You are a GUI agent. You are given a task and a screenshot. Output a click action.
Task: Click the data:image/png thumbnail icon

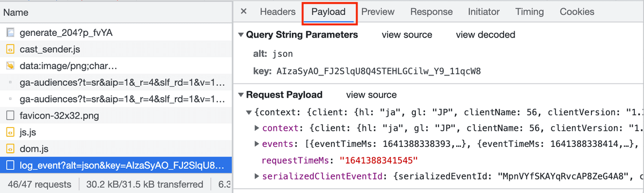point(10,66)
